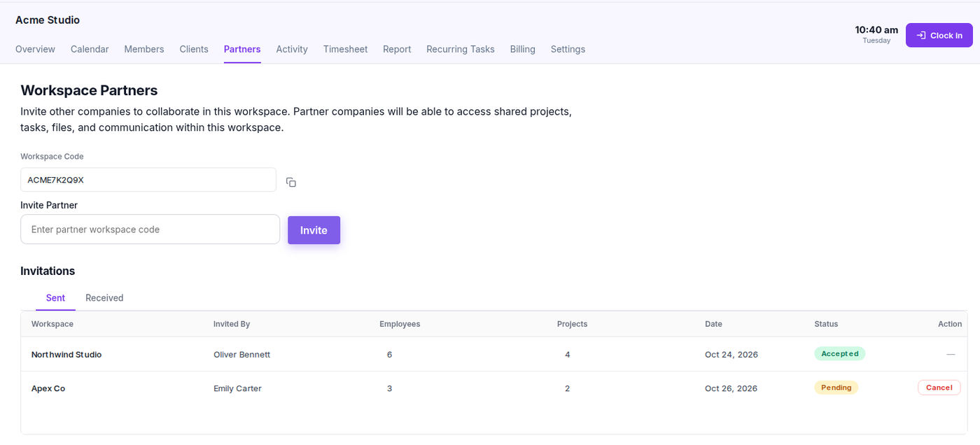Show Received invitations tab
This screenshot has height=445, width=980.
pos(104,298)
